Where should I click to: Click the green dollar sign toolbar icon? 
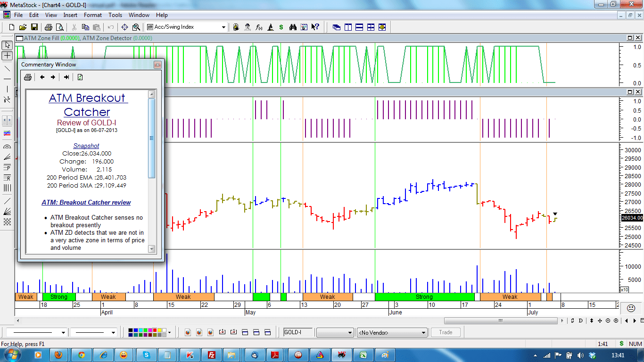pos(281,27)
